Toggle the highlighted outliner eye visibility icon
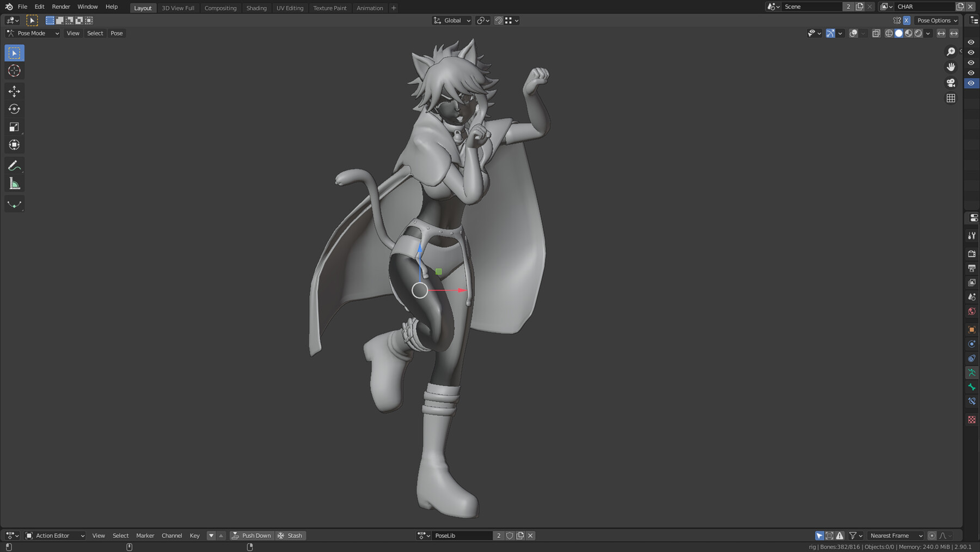 (971, 83)
